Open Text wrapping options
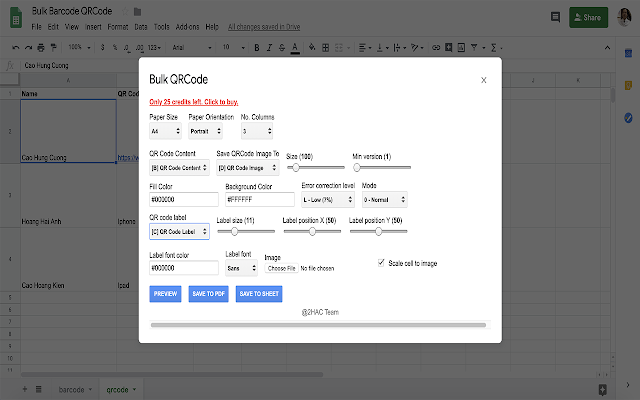 tap(399, 48)
